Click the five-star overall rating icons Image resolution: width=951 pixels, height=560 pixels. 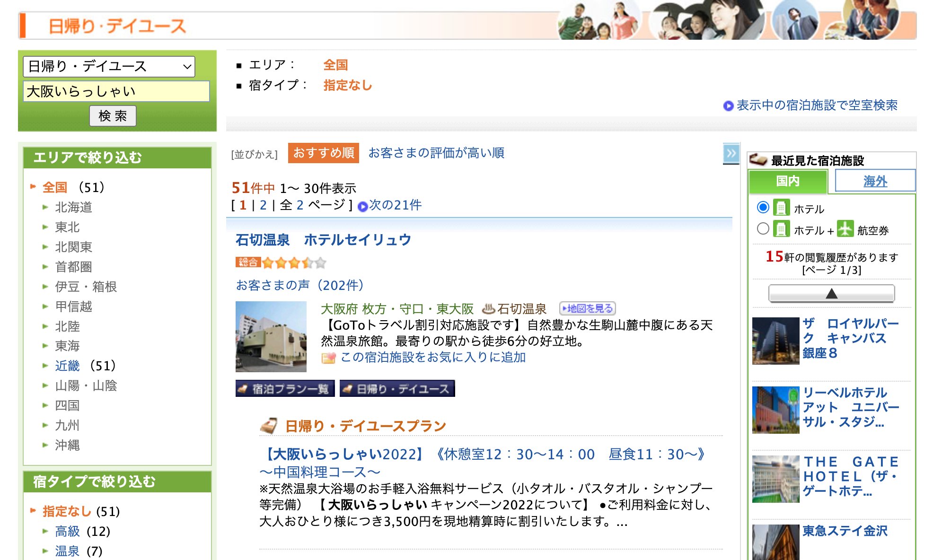point(293,262)
